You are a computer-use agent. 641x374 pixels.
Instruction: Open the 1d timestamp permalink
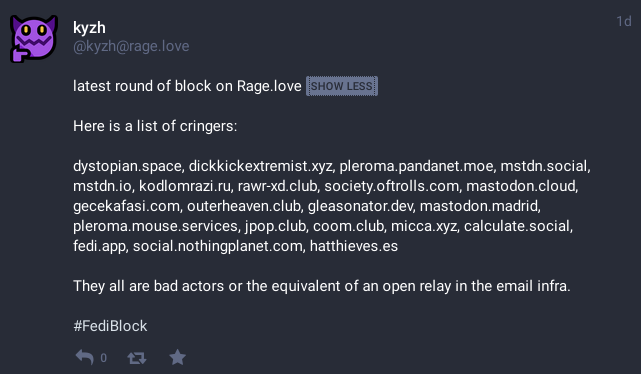[x=624, y=21]
